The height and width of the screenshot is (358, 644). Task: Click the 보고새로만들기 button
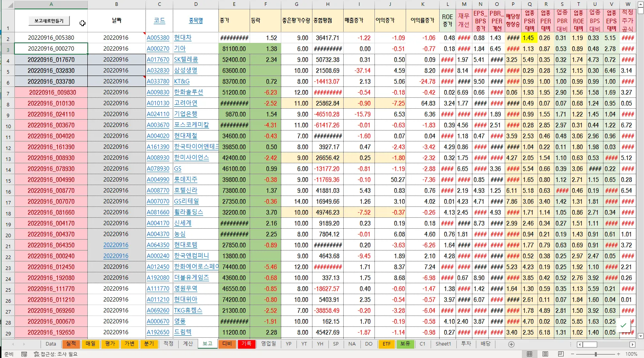pyautogui.click(x=49, y=21)
